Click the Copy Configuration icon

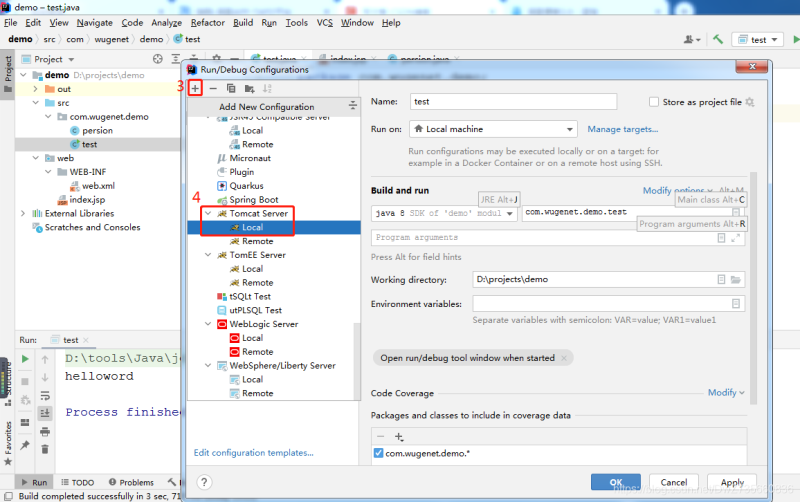[x=231, y=88]
